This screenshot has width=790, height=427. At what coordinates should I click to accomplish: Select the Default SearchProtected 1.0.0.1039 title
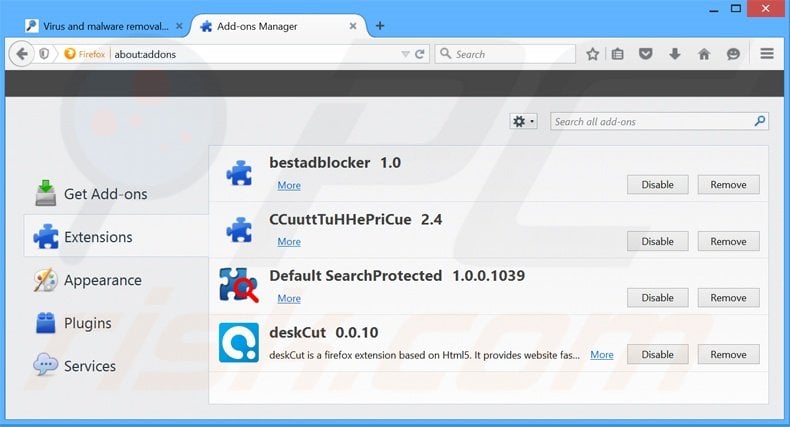(397, 276)
